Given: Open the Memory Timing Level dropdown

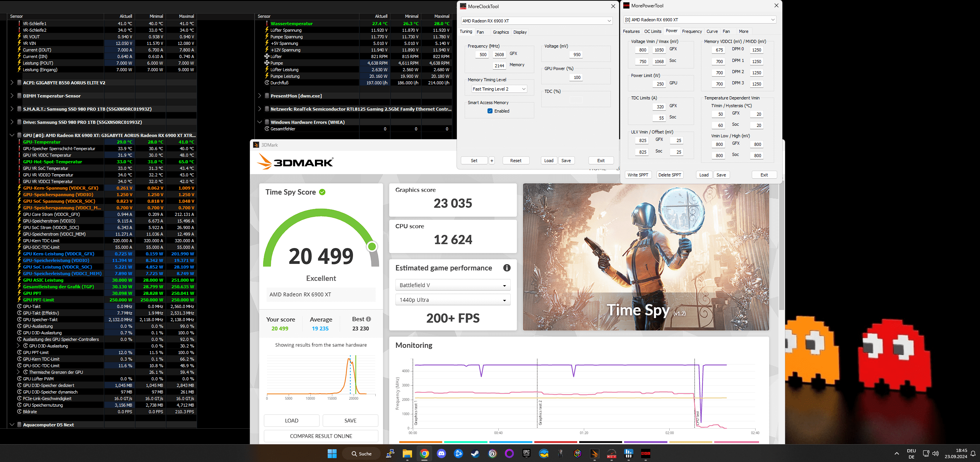Looking at the screenshot, I should click(x=499, y=89).
